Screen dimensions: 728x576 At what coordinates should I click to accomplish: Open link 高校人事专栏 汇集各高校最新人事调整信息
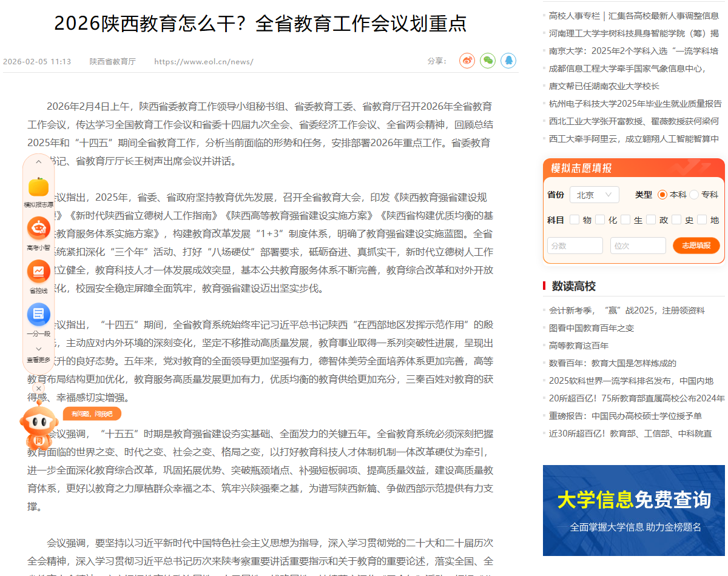(634, 15)
